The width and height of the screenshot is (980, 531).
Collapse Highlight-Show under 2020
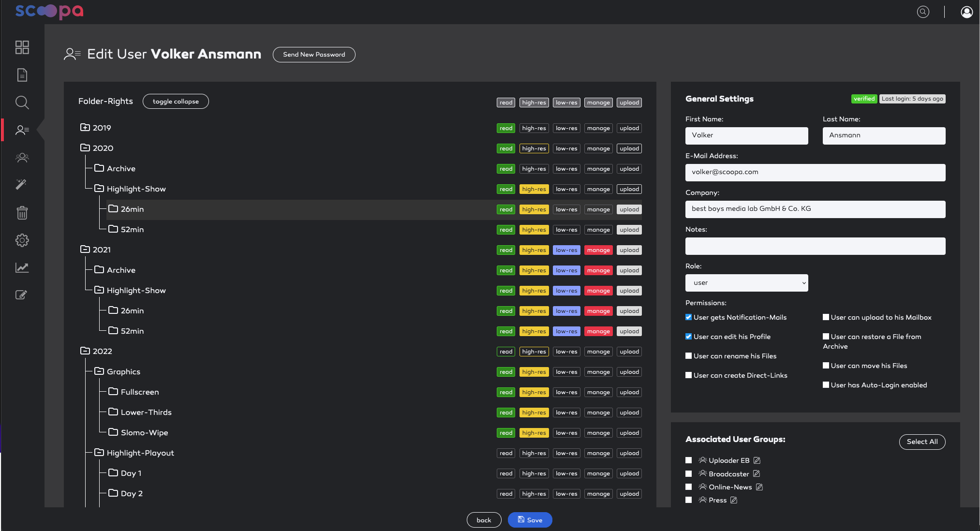[99, 189]
